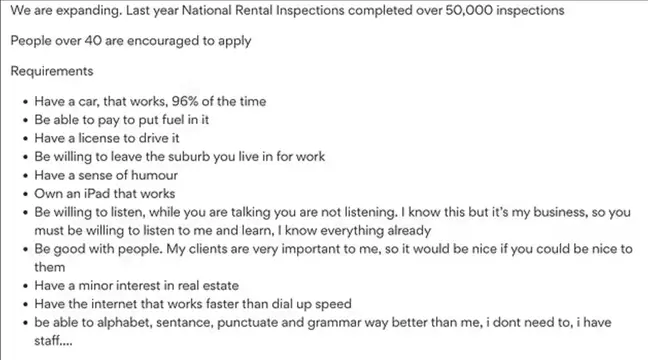This screenshot has width=648, height=360.
Task: Click 'must be willing to listen to me' line
Action: [x=233, y=230]
